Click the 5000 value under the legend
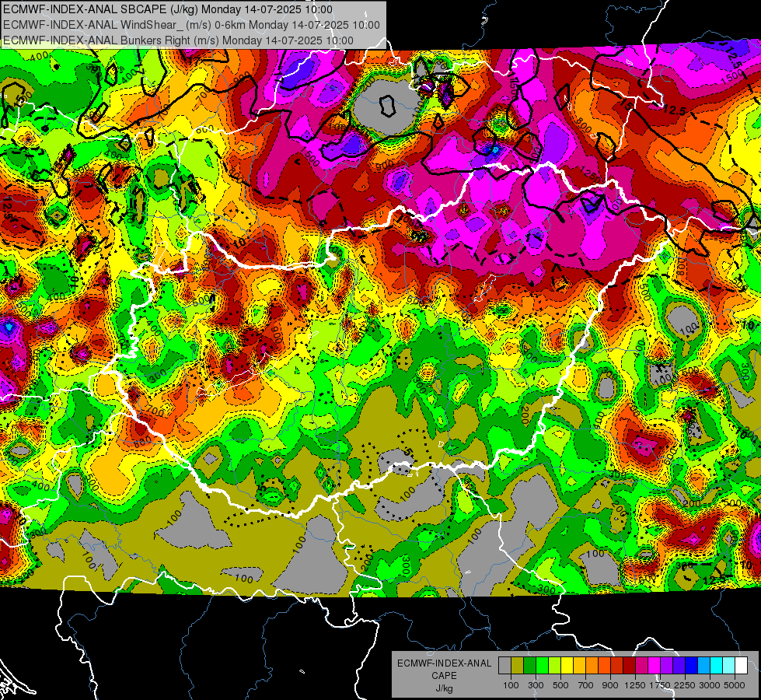The image size is (761, 700). point(735,685)
